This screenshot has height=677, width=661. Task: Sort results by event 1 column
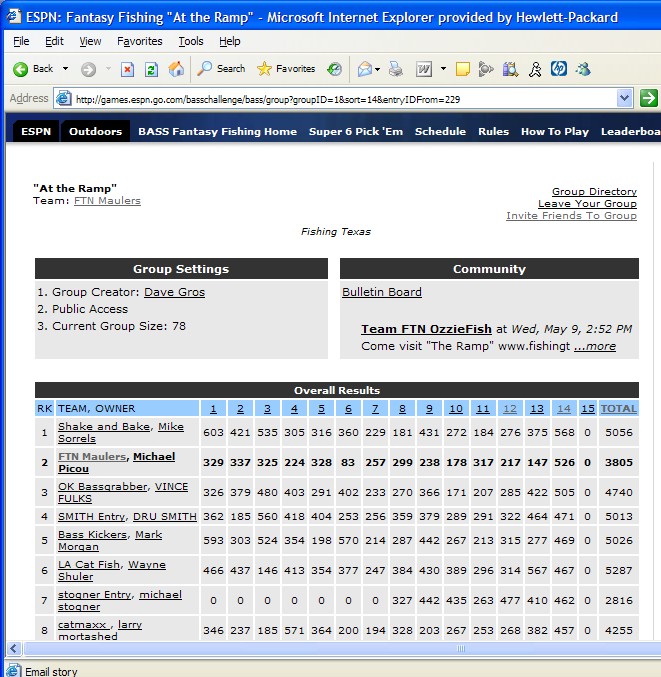pos(213,408)
